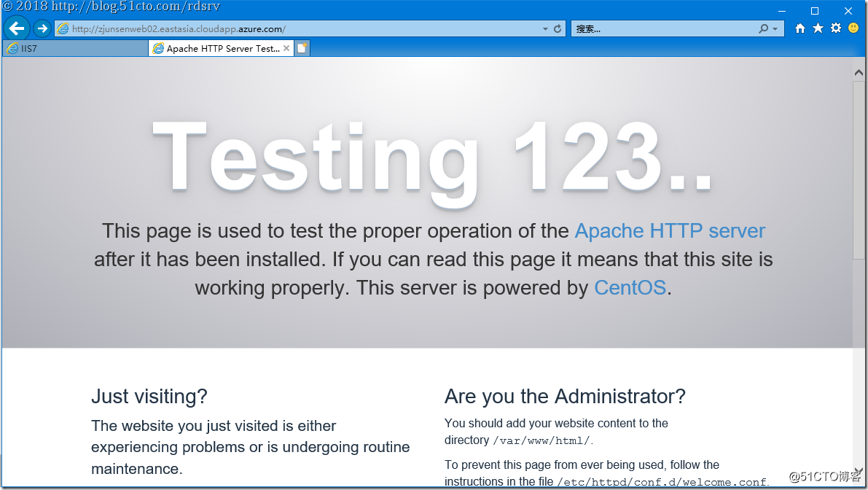Viewport: 868px width, 490px height.
Task: Go back with the browser Back arrow
Action: coord(17,28)
